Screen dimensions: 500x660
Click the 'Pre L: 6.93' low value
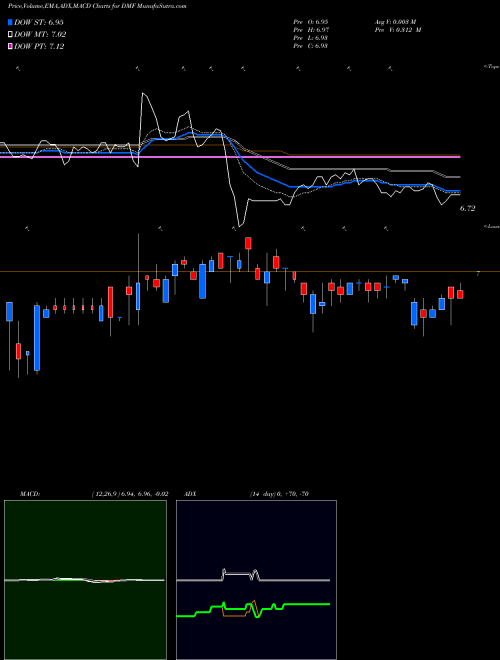coord(311,38)
